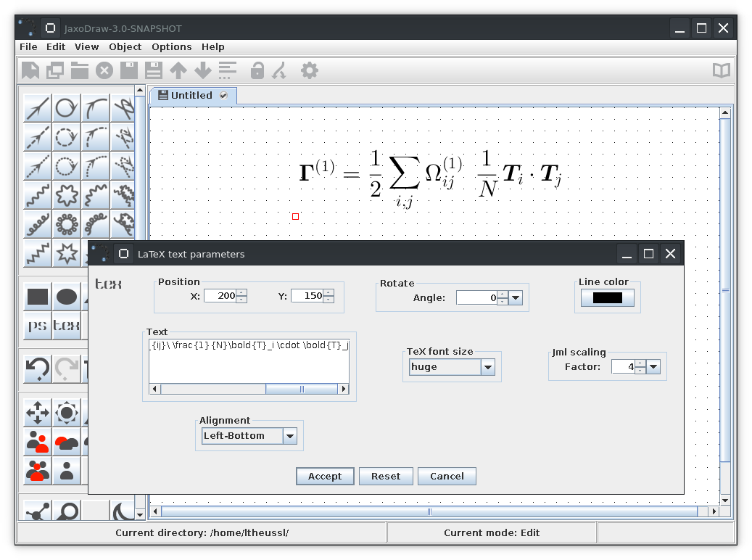Screen dimensions: 752x560
Task: Select the dashed scalar arc tool
Action: pyautogui.click(x=96, y=137)
